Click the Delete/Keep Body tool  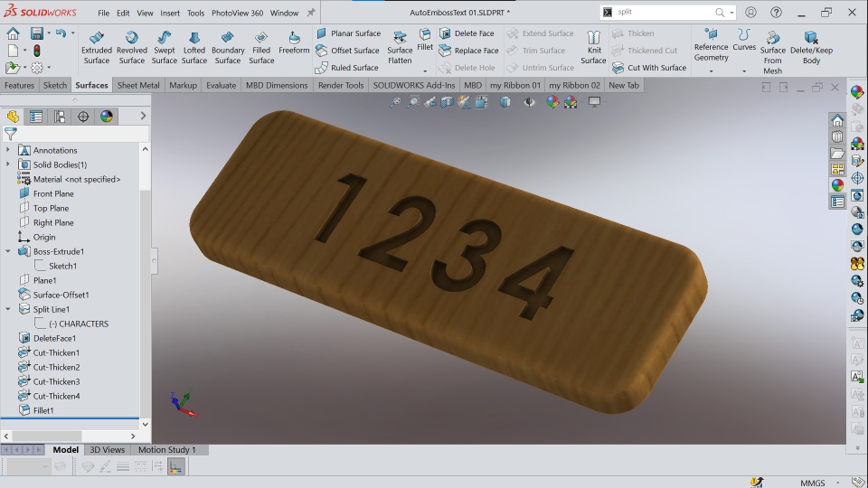coord(811,48)
